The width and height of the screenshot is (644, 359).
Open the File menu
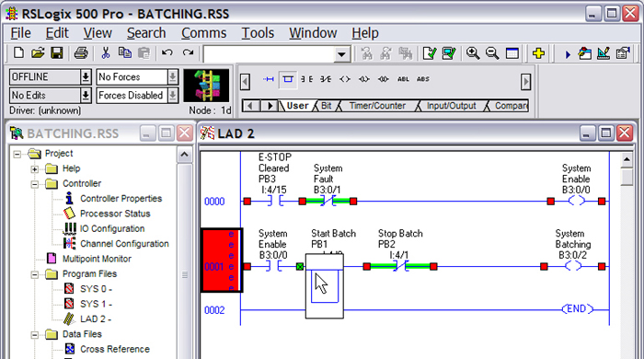tap(20, 33)
